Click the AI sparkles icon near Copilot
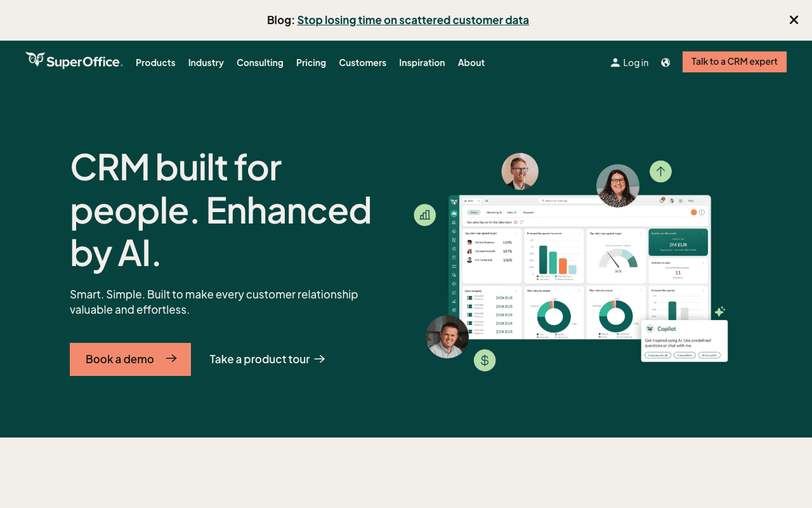 (719, 311)
